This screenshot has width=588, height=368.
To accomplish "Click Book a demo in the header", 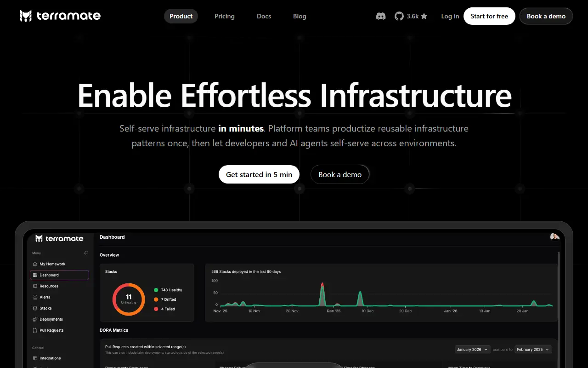I will [x=546, y=16].
